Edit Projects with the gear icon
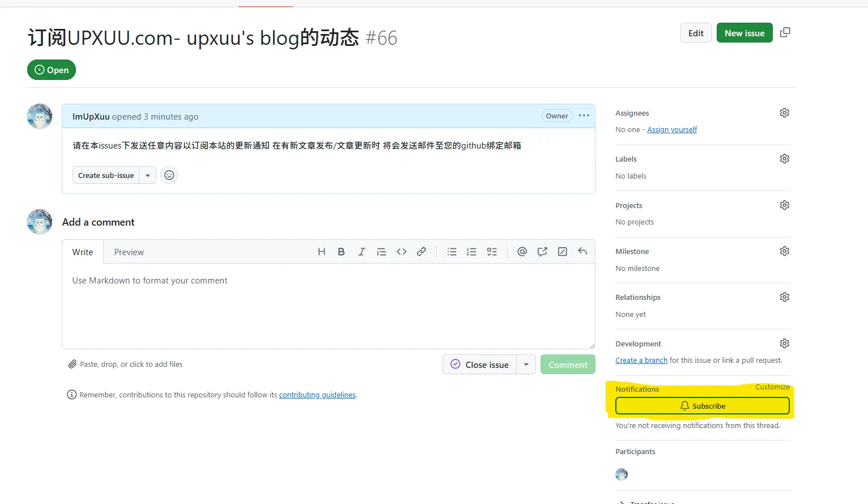 (x=785, y=205)
